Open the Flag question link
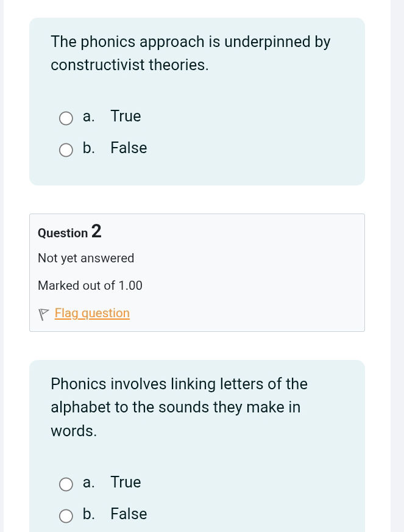 pos(92,314)
